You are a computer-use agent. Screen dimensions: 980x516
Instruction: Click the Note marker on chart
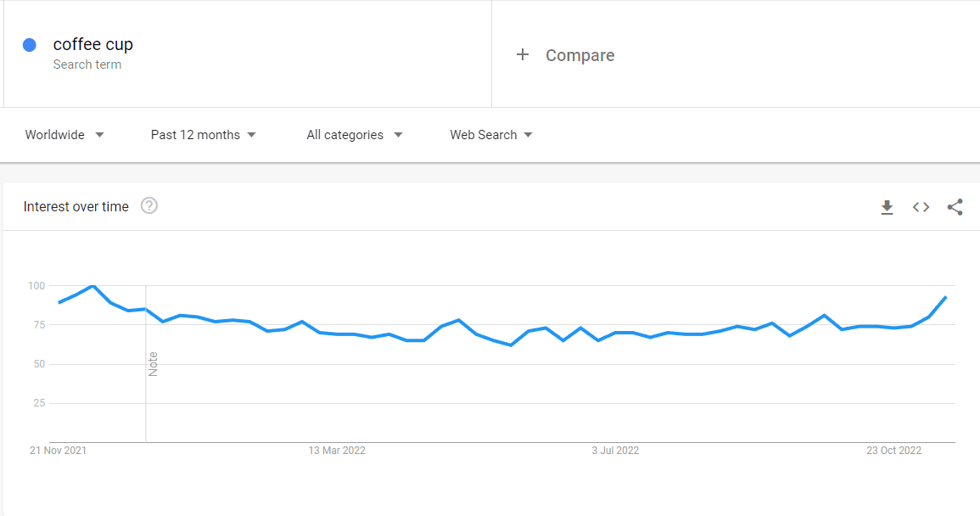(153, 364)
